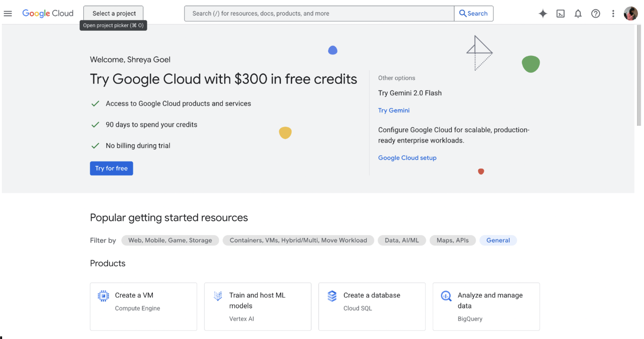Click the Popular getting started resources heading
The height and width of the screenshot is (339, 644).
169,217
